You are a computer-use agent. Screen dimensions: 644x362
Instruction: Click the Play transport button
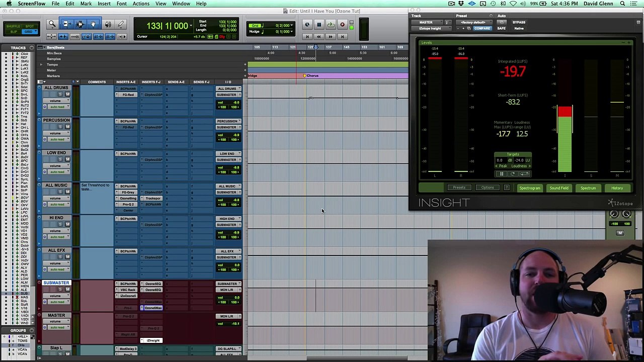[x=331, y=25]
